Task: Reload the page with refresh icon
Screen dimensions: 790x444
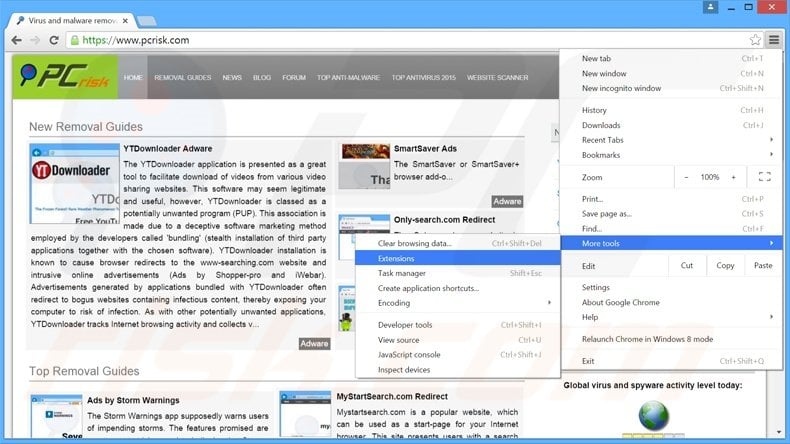Action: pos(54,40)
